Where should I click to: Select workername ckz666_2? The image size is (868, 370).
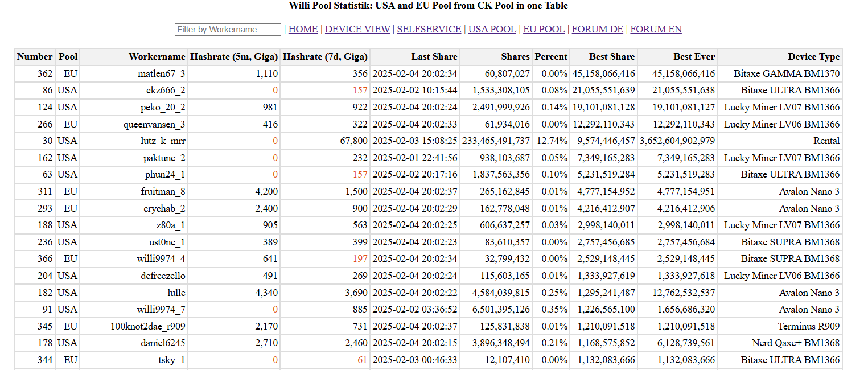click(166, 91)
